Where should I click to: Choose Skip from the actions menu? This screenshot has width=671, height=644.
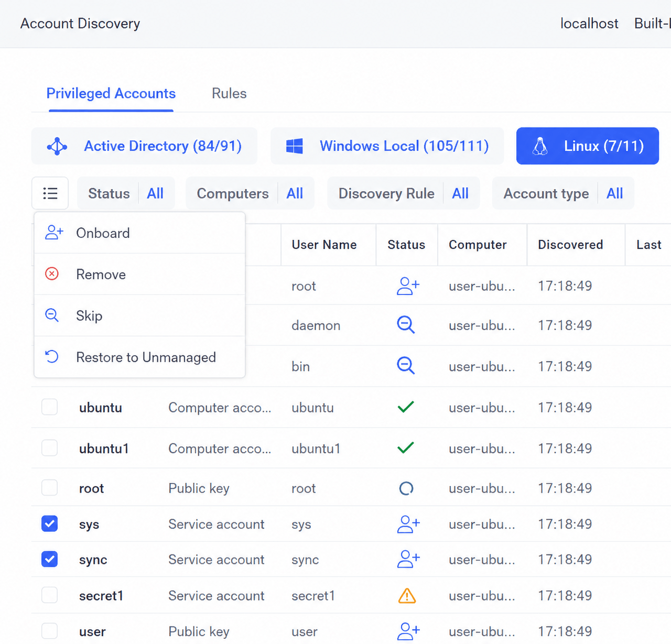[x=139, y=315]
